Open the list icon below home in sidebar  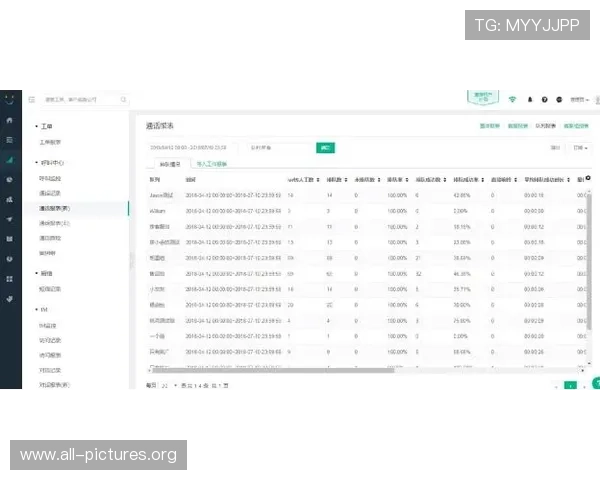click(10, 140)
